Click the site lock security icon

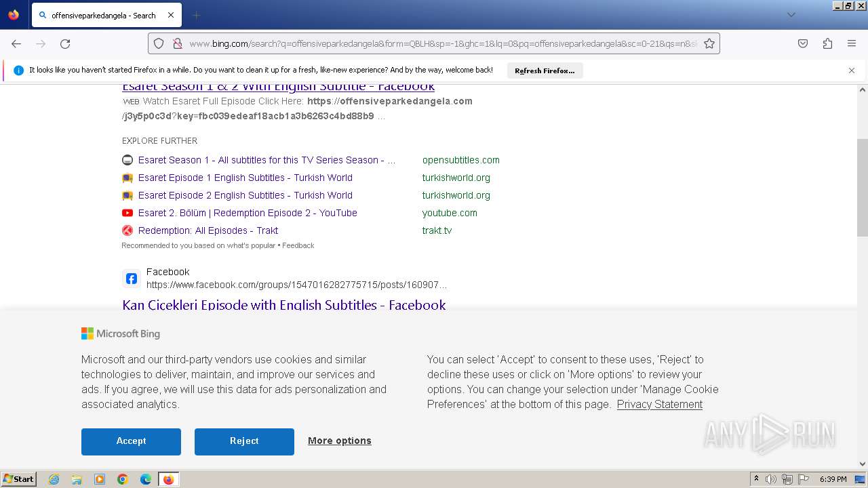(177, 43)
